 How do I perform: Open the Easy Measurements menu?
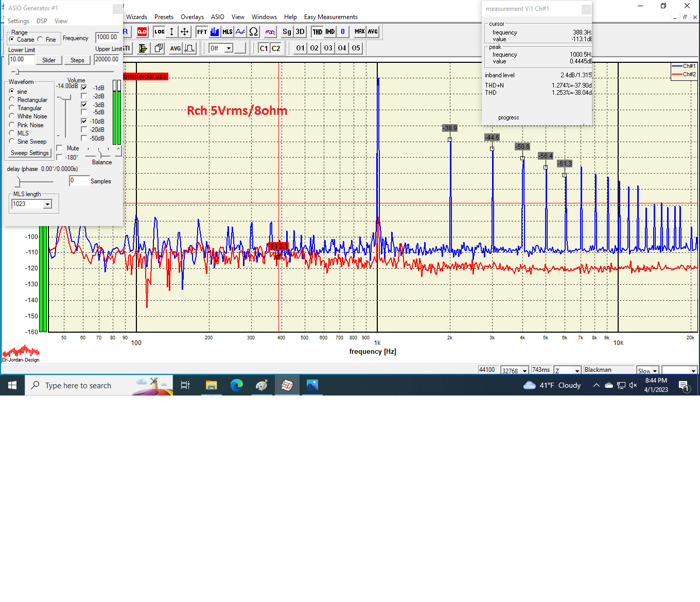pyautogui.click(x=331, y=17)
